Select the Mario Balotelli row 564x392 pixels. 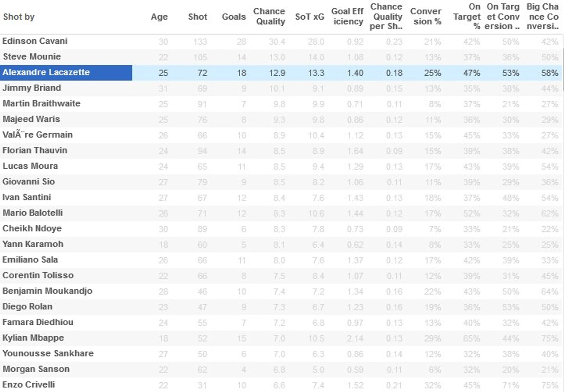point(32,213)
